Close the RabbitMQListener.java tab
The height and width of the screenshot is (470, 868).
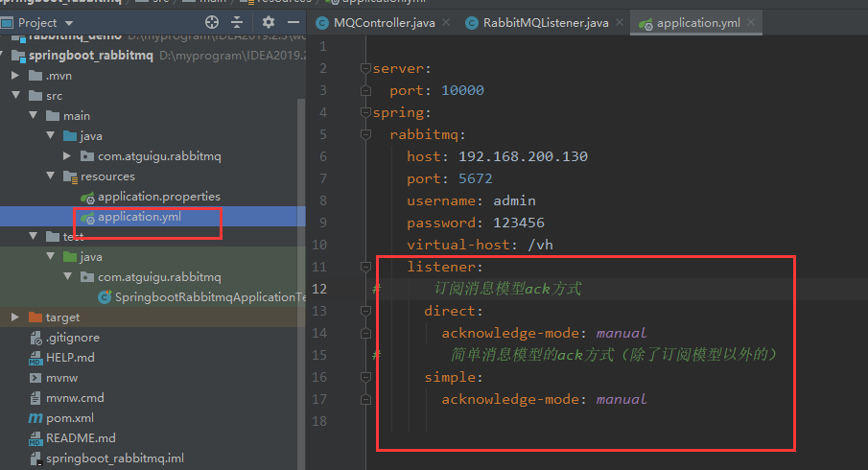click(620, 22)
